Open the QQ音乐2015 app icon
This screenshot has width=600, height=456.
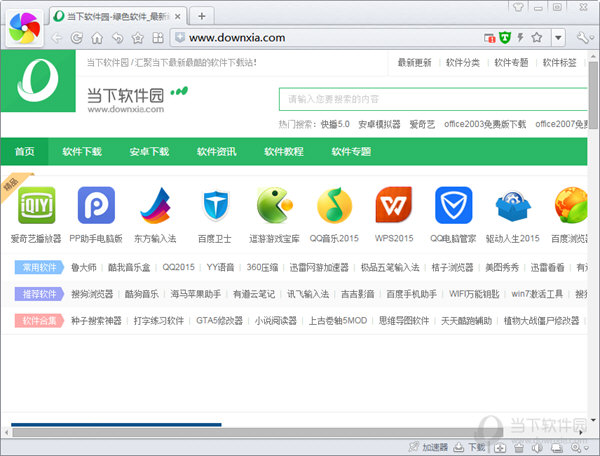tap(334, 205)
